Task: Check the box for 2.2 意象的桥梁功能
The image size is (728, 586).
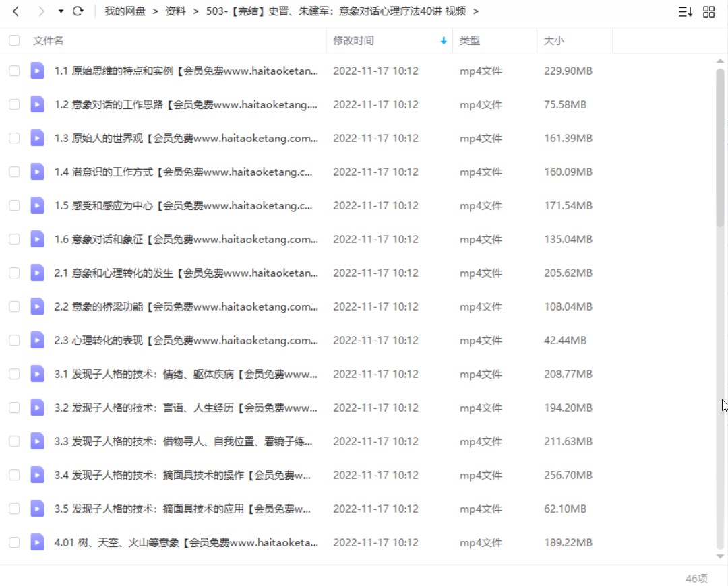Action: coord(14,306)
